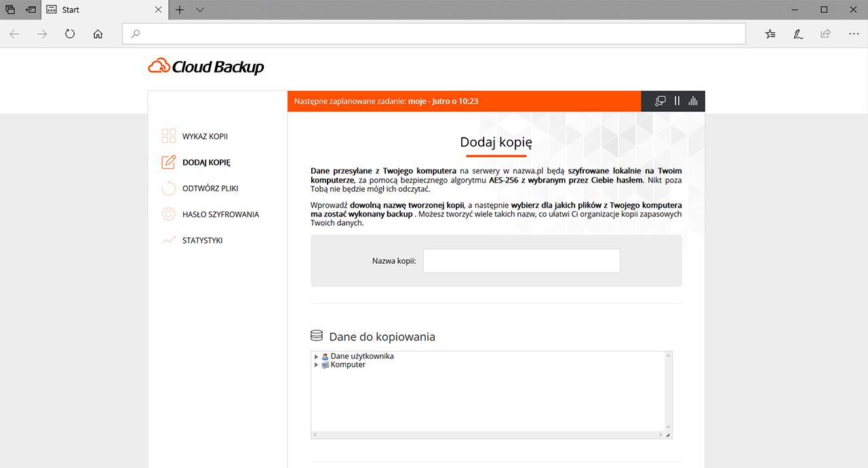Image resolution: width=868 pixels, height=468 pixels.
Task: Expand the Dane użytkownika tree node
Action: [x=316, y=356]
